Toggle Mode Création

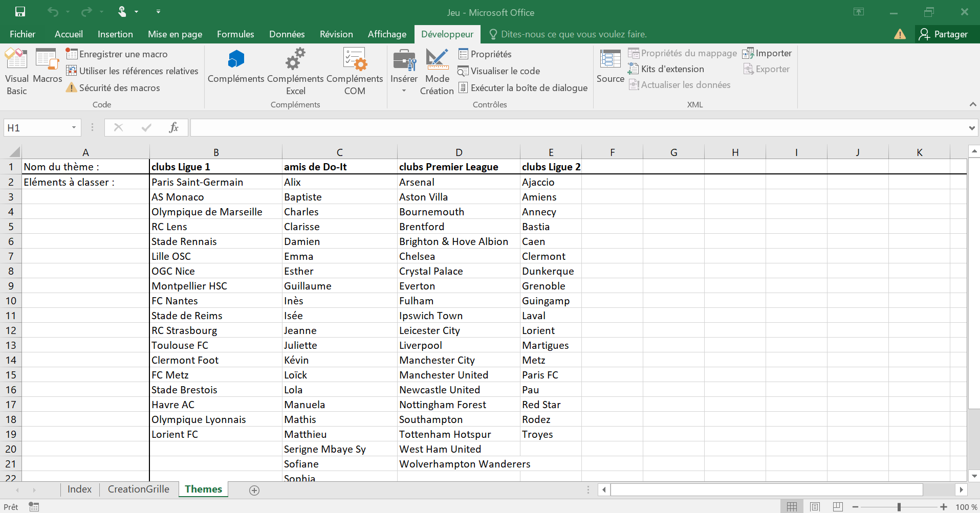[437, 72]
